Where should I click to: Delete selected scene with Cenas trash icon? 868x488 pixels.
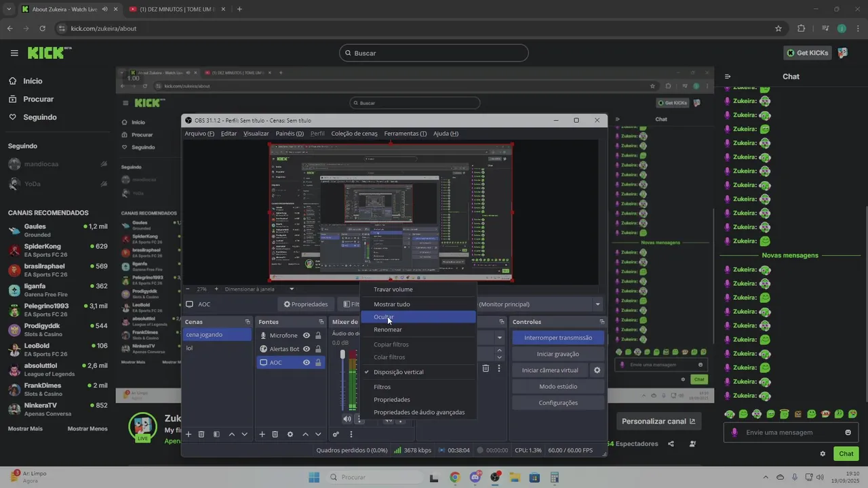click(x=201, y=434)
